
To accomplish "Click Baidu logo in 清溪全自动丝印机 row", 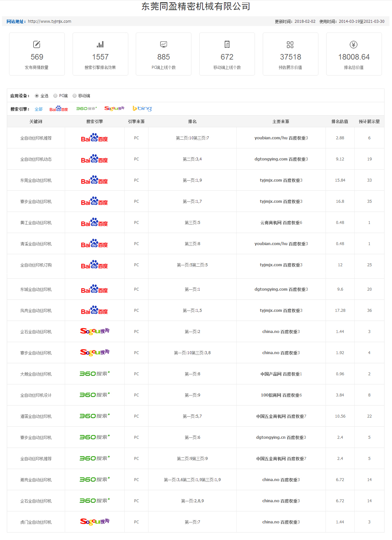I will tap(94, 243).
